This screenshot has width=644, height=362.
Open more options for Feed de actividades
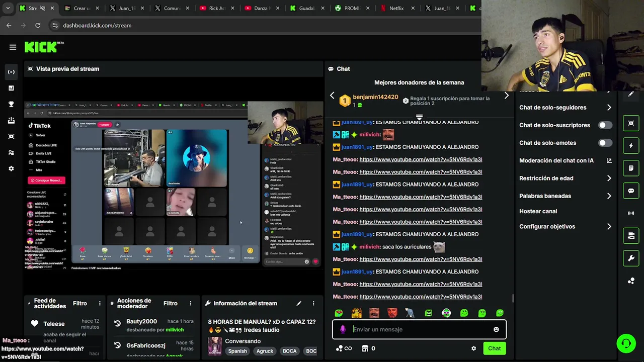coord(100,303)
